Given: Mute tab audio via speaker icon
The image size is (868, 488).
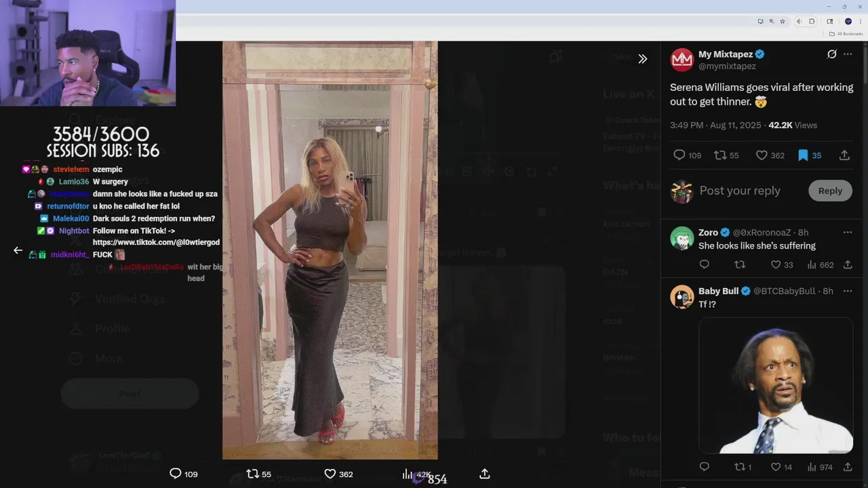Looking at the screenshot, I should [799, 22].
